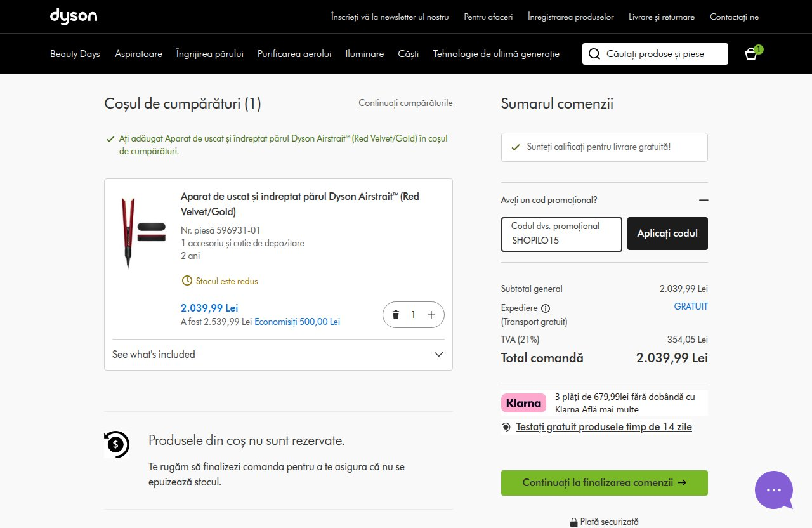Click Continuați la finalizarea comenzii button
Viewport: 812px width, 528px height.
point(605,483)
